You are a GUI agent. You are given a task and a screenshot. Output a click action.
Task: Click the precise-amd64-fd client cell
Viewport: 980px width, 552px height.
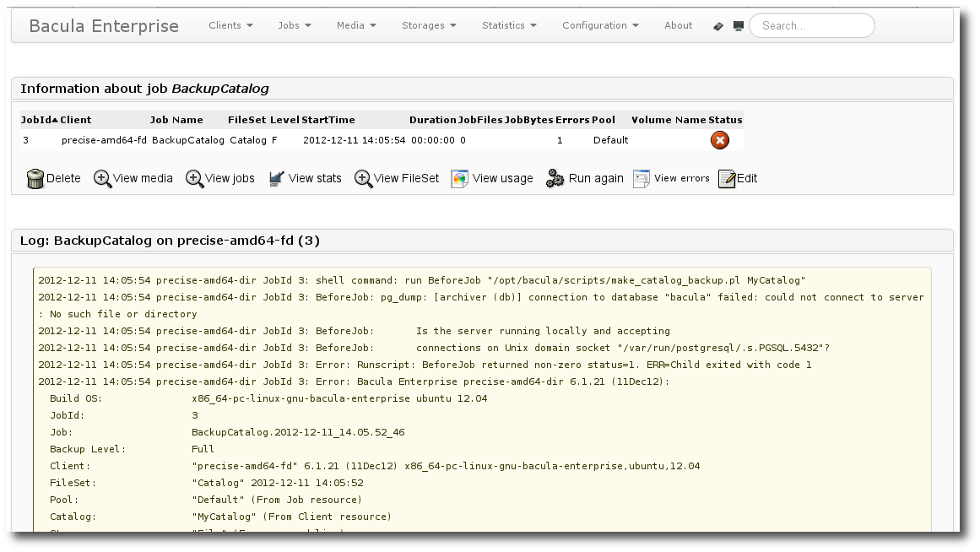104,141
